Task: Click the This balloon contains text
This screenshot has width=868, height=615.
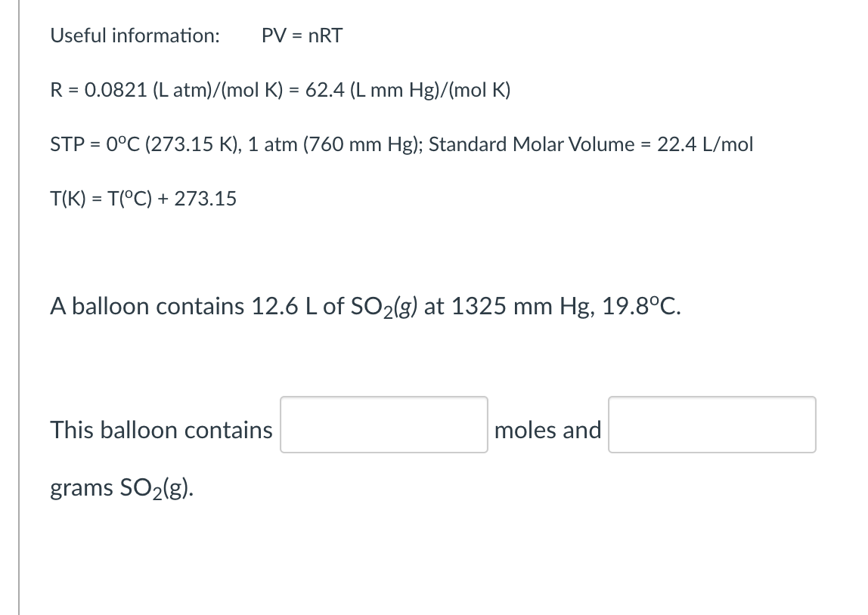Action: pyautogui.click(x=160, y=430)
